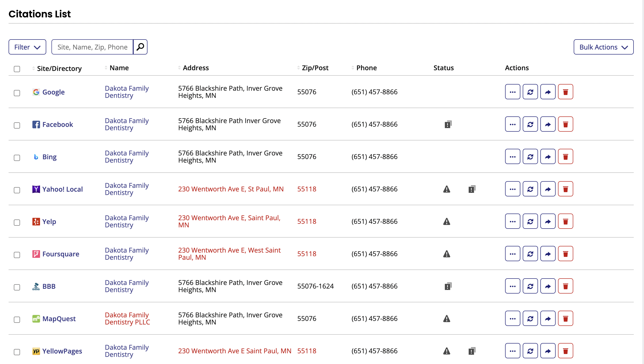This screenshot has height=364, width=644.
Task: Open the Yahoo! Local site link
Action: coord(62,189)
